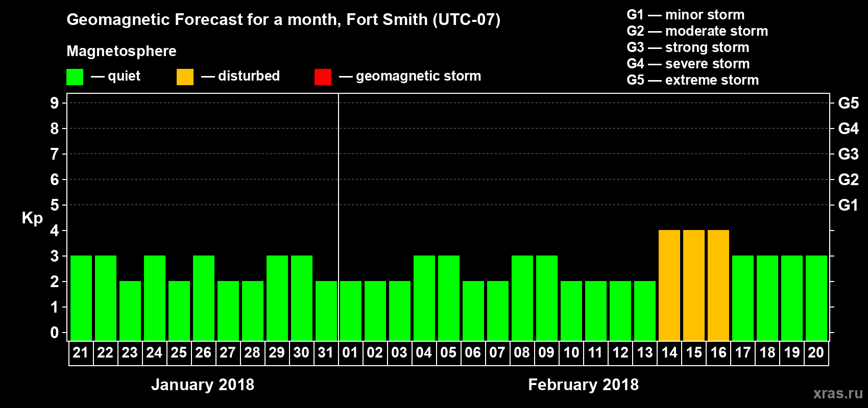Click the G4 right axis label
This screenshot has height=408, width=868.
click(x=848, y=129)
